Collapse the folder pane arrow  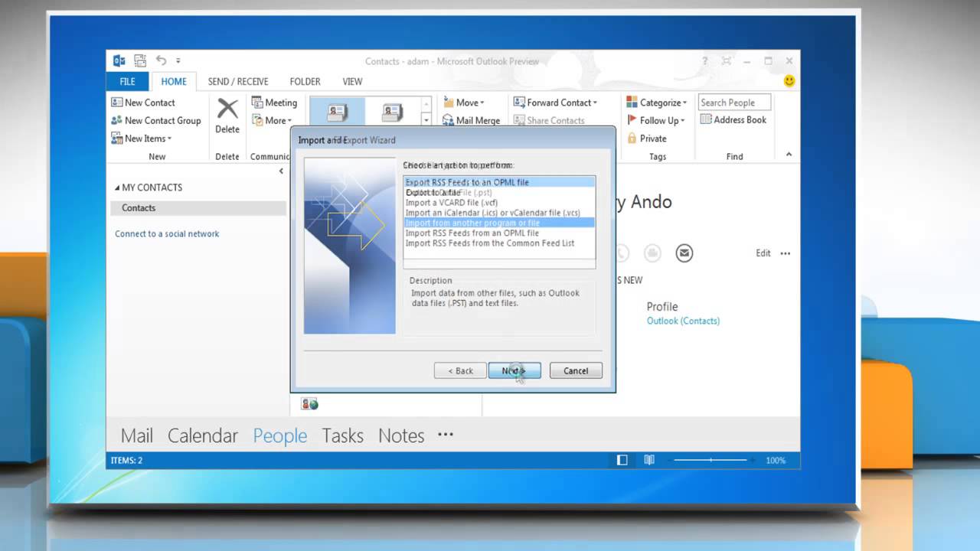[x=281, y=171]
